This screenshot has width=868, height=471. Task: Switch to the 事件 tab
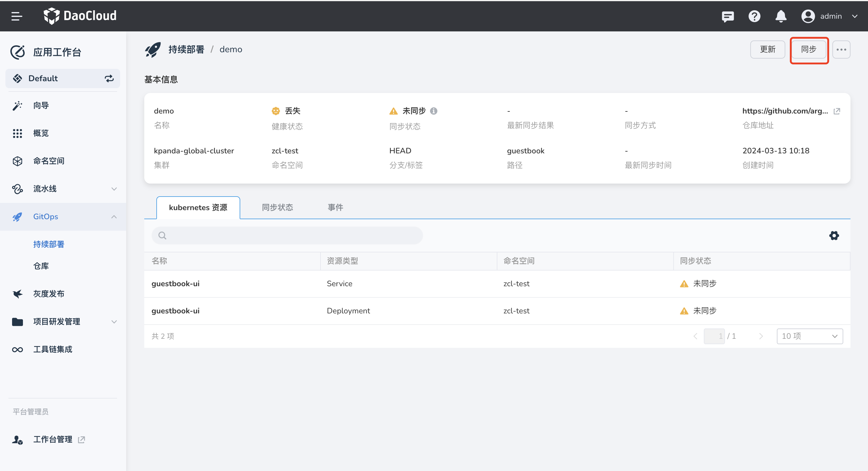(335, 207)
